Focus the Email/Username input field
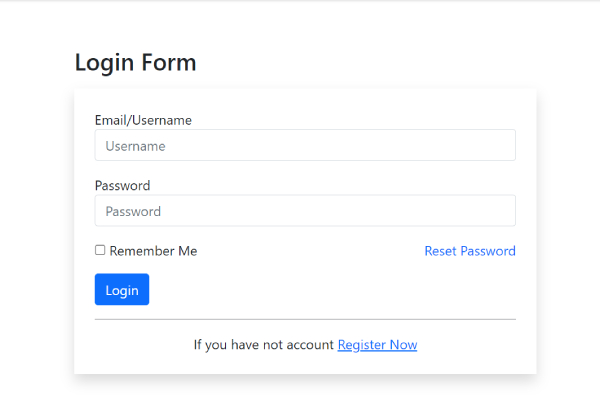 tap(305, 145)
